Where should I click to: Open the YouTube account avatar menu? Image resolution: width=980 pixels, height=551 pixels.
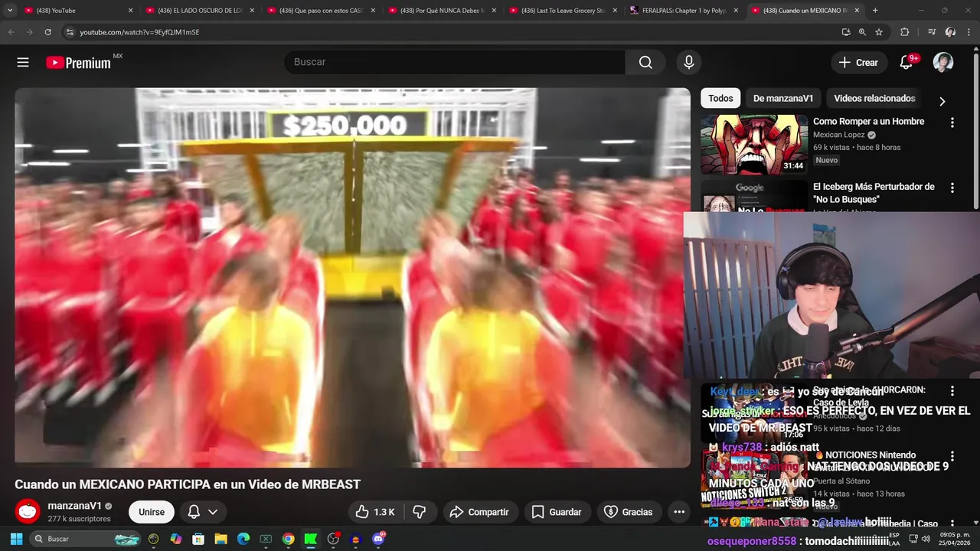click(942, 62)
